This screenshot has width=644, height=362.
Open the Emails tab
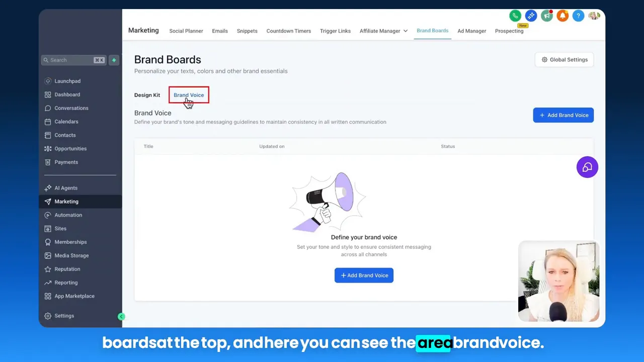click(220, 31)
